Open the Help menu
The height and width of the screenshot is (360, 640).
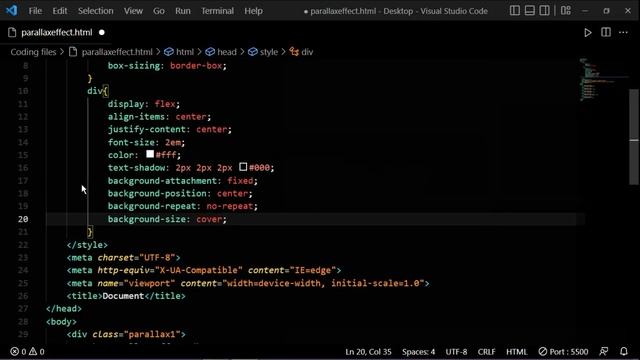253,11
